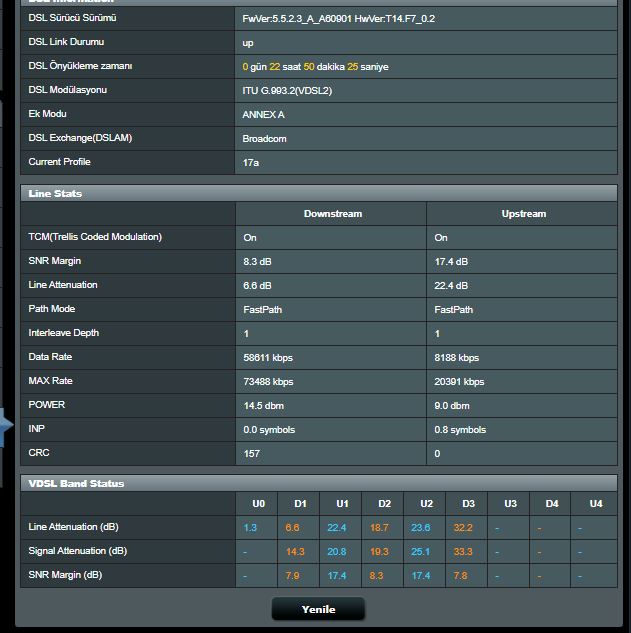
Task: Select the firmware version text FwVer:5.5.2.3_A_A60901
Action: click(x=297, y=19)
